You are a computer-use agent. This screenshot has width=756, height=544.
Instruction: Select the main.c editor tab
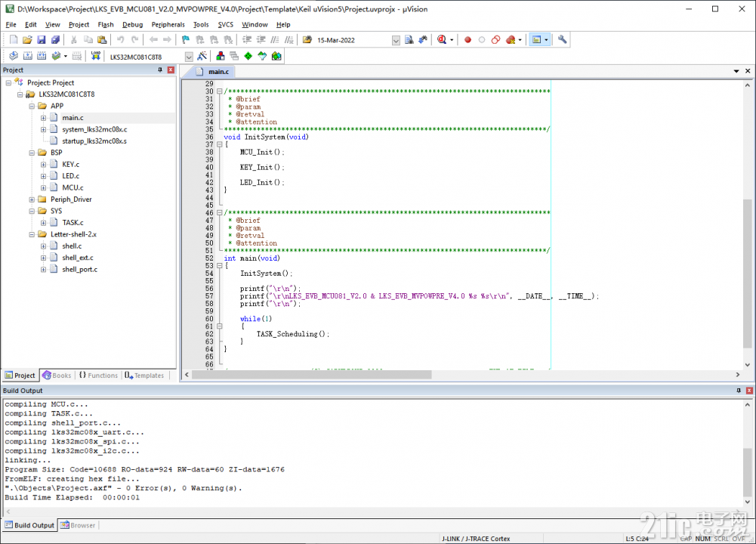(x=214, y=71)
